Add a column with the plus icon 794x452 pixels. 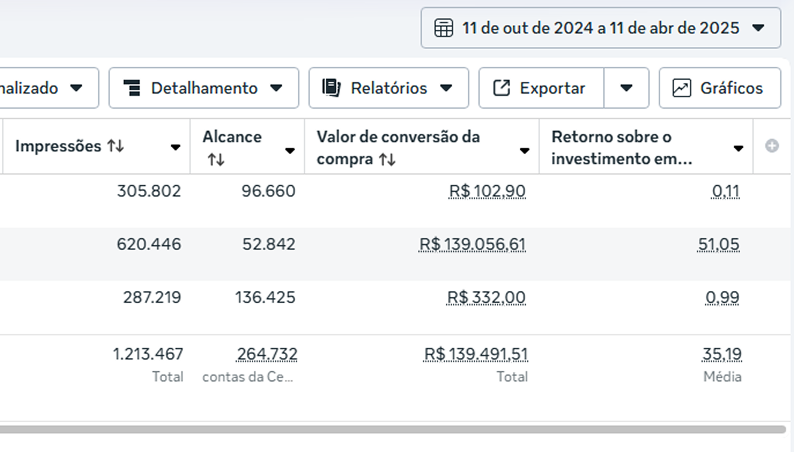772,146
